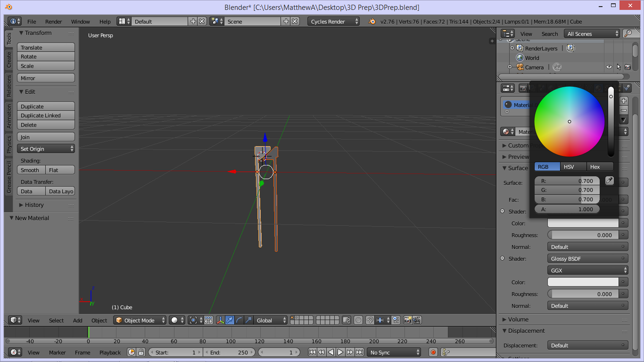The height and width of the screenshot is (362, 644).
Task: Toggle Camera visibility eye in Outliner
Action: pos(609,67)
